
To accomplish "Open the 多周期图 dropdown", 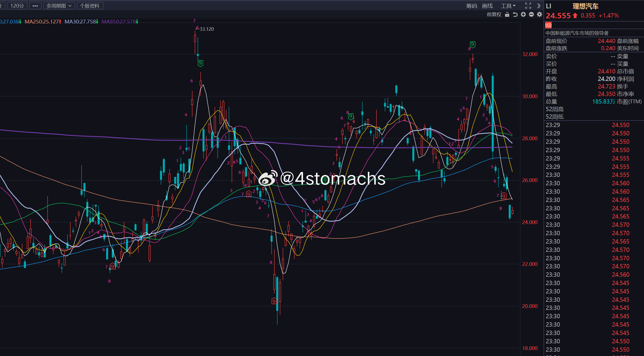I will [x=59, y=6].
